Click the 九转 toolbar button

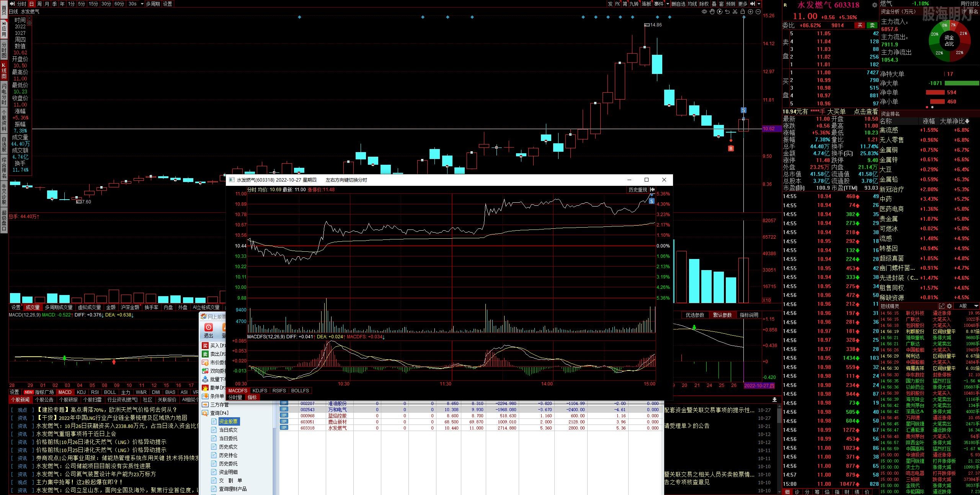(634, 4)
